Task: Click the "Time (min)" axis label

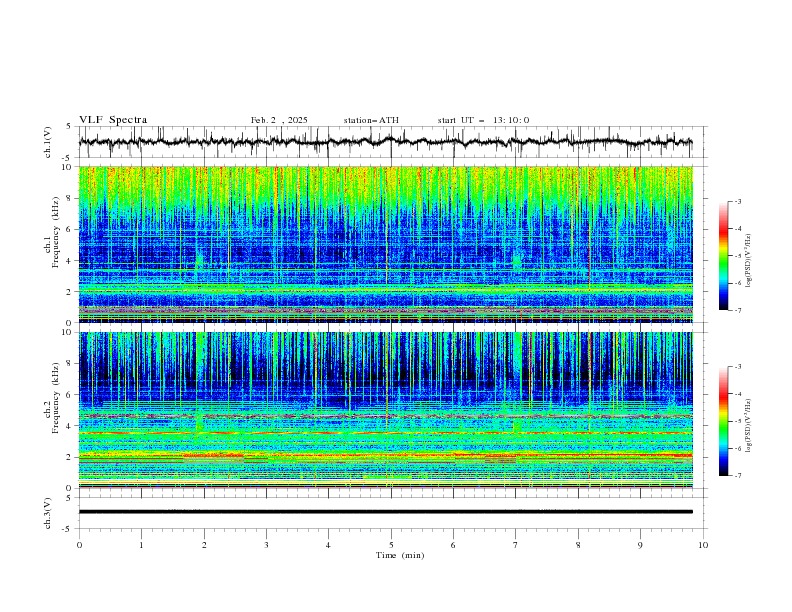Action: (x=400, y=555)
